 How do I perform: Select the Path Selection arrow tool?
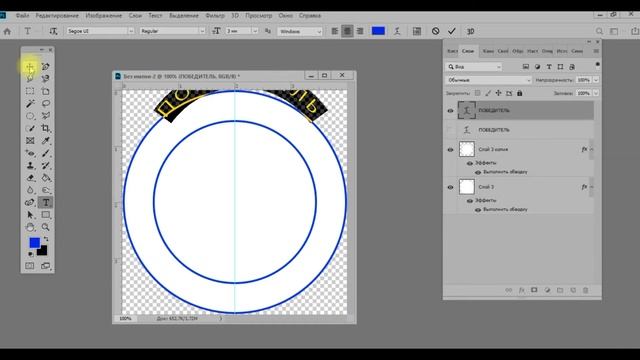click(30, 215)
